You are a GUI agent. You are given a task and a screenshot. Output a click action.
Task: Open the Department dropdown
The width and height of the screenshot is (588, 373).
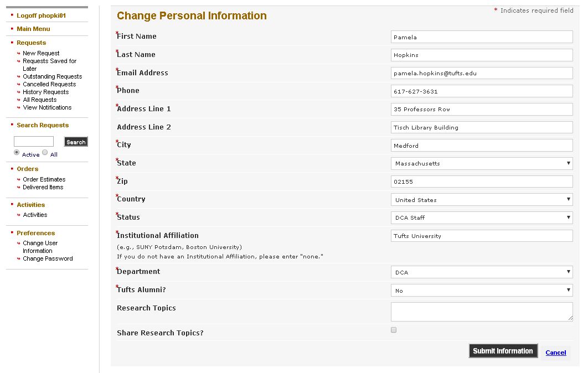click(482, 272)
